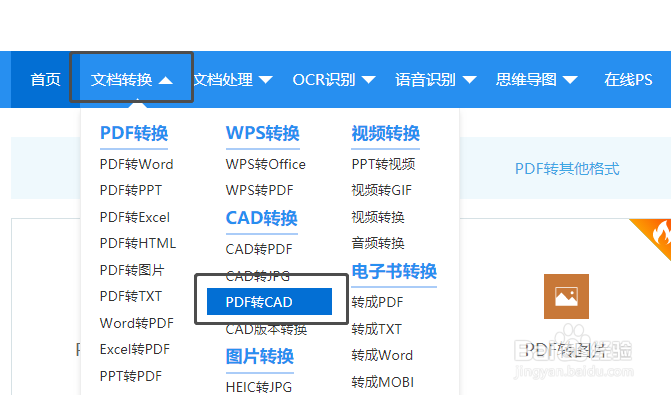The width and height of the screenshot is (671, 395).
Task: Open Excel转PDF conversion
Action: (135, 349)
